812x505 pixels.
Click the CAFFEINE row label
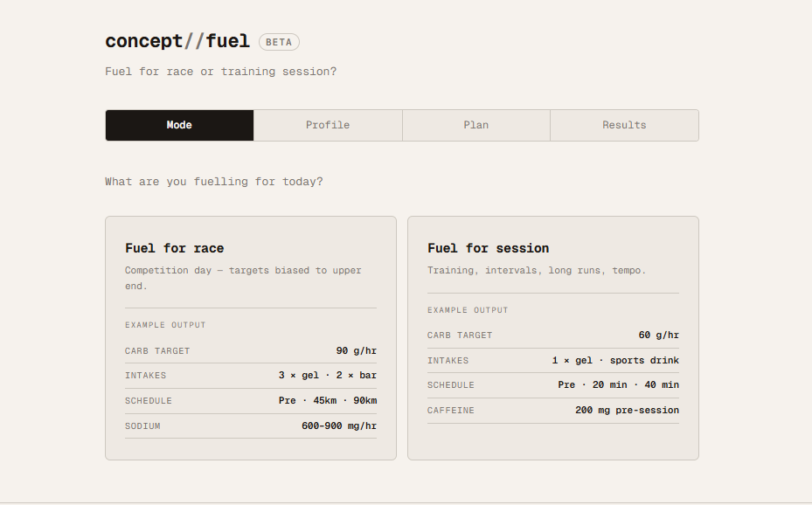coord(450,411)
